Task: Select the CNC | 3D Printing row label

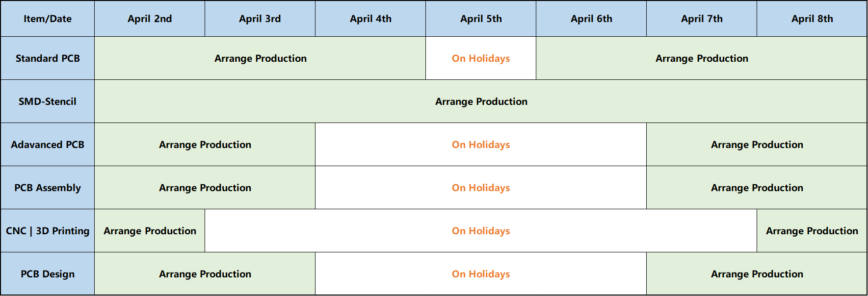Action: (x=48, y=231)
